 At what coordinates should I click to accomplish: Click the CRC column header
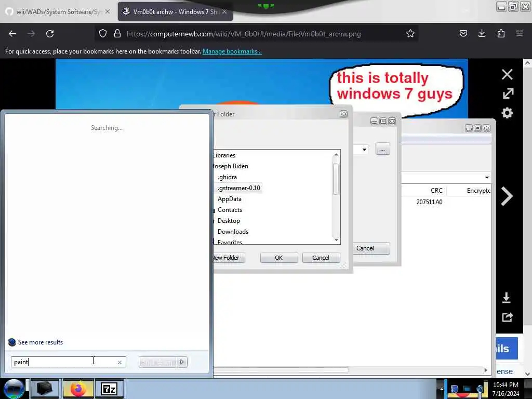click(x=436, y=191)
